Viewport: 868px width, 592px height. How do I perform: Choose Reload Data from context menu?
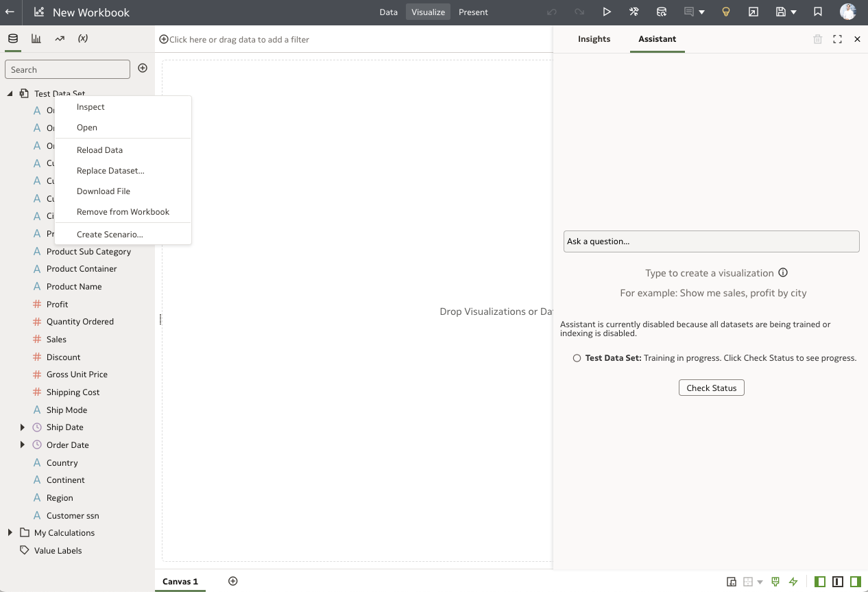(99, 150)
